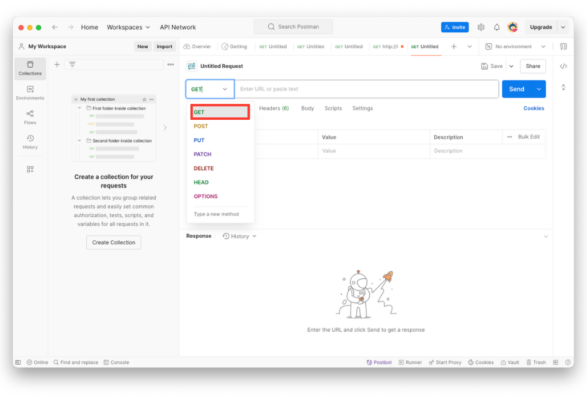The image size is (587, 400).
Task: Click the environment quick look icon
Action: 563,46
